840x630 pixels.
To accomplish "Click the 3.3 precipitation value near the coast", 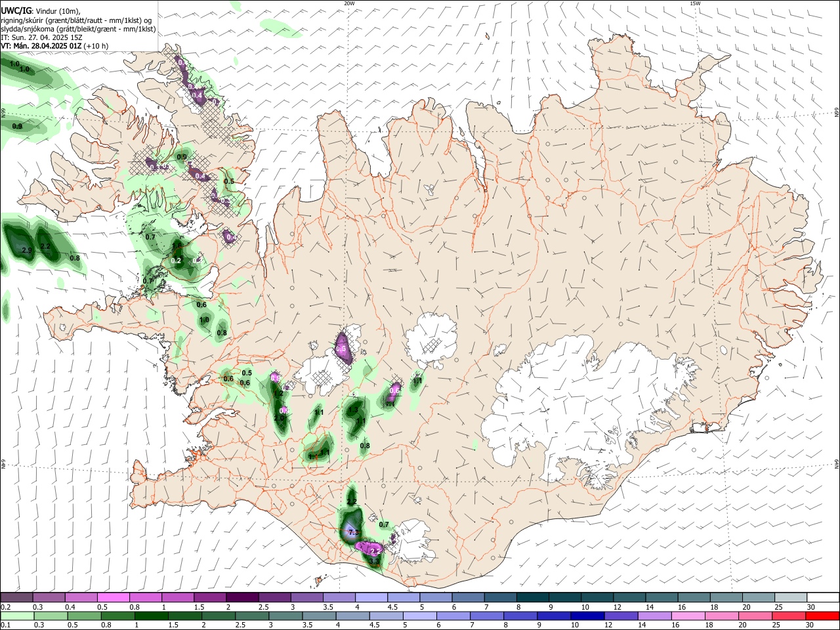I will click(x=374, y=562).
